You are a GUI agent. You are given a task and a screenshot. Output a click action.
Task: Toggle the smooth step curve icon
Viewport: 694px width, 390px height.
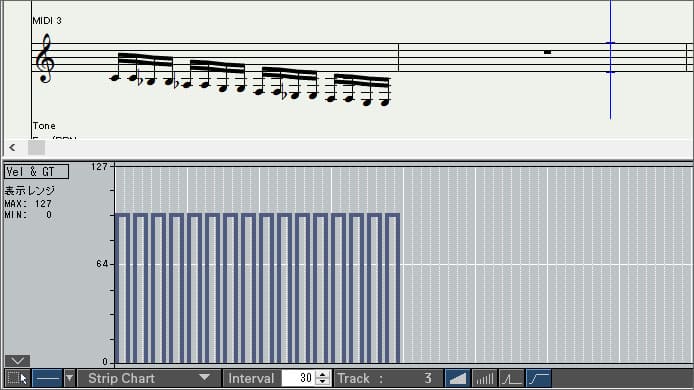(x=539, y=378)
